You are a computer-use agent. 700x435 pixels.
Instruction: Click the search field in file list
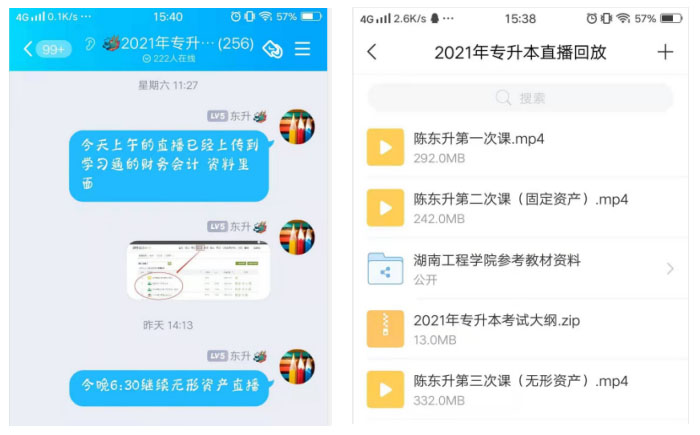520,98
